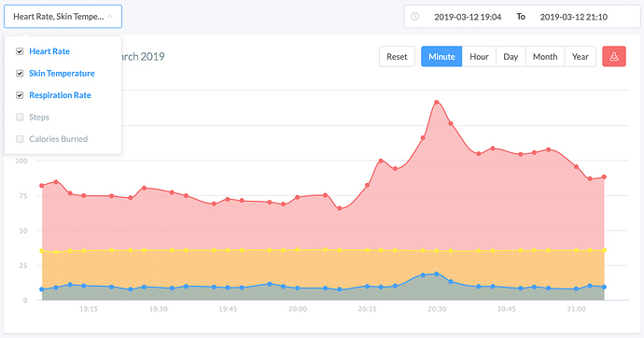Viewport: 644px width, 338px height.
Task: Select the Heart Rate option label
Action: 49,51
